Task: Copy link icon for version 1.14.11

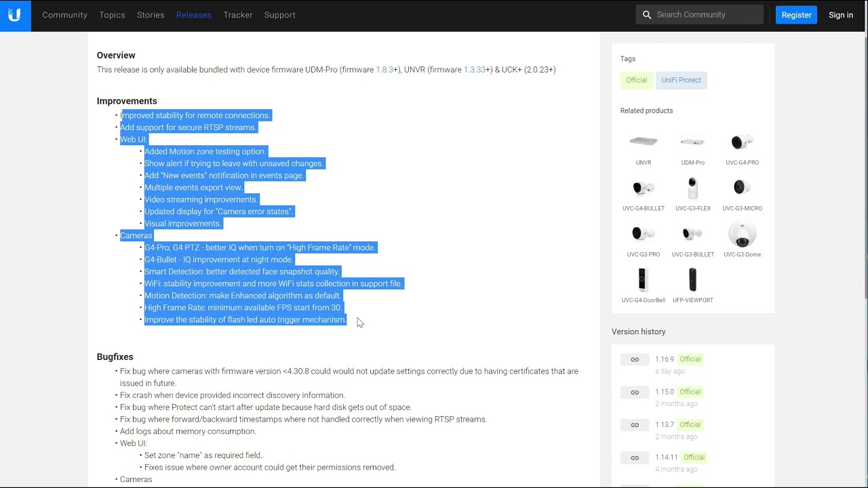Action: (x=635, y=457)
